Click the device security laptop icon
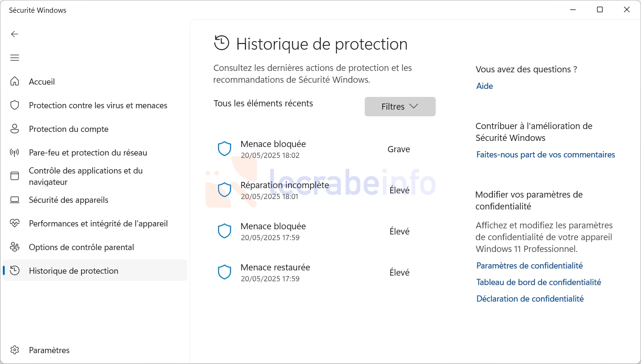This screenshot has height=364, width=641. pos(15,199)
